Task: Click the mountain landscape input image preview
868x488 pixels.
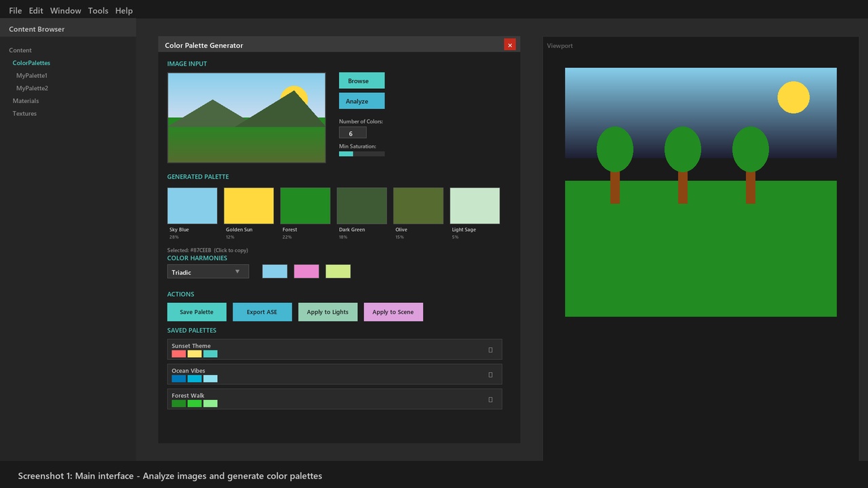Action: 247,118
